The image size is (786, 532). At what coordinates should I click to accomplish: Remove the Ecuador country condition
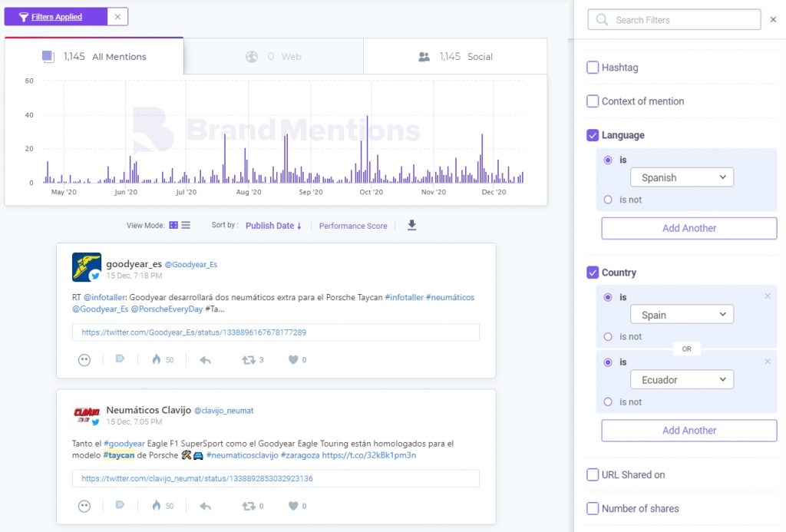pyautogui.click(x=768, y=362)
